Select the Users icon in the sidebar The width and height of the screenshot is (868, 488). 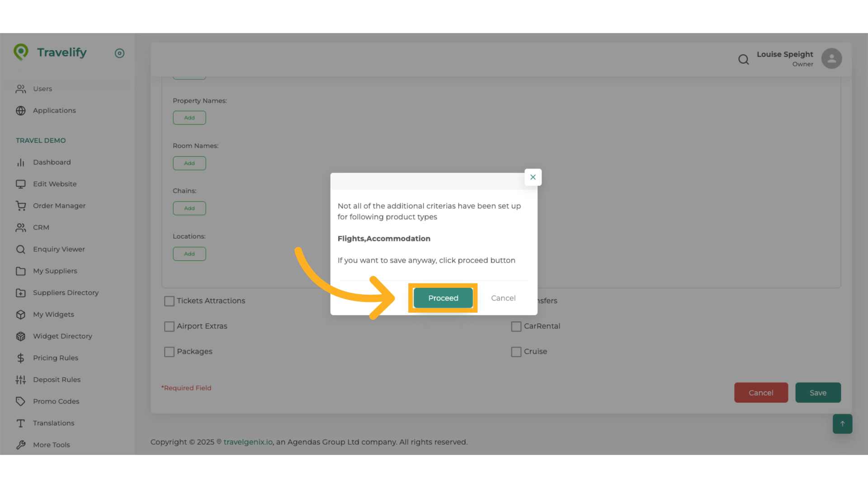tap(21, 89)
